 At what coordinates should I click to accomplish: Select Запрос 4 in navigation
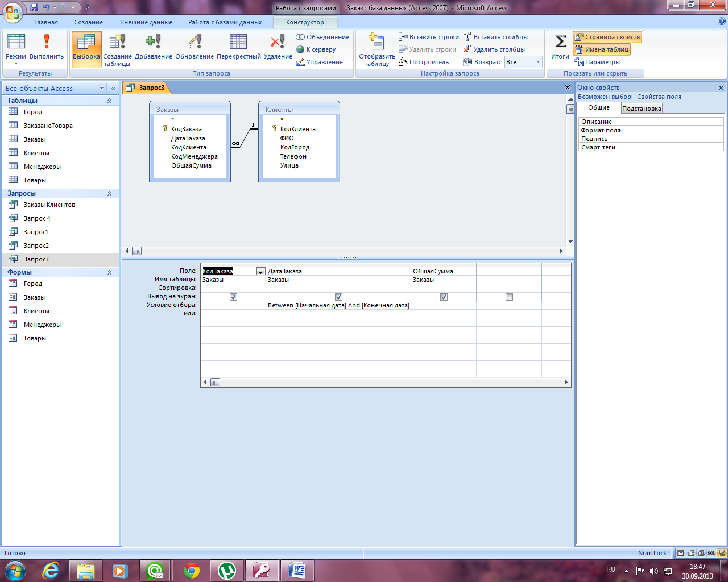tap(37, 218)
